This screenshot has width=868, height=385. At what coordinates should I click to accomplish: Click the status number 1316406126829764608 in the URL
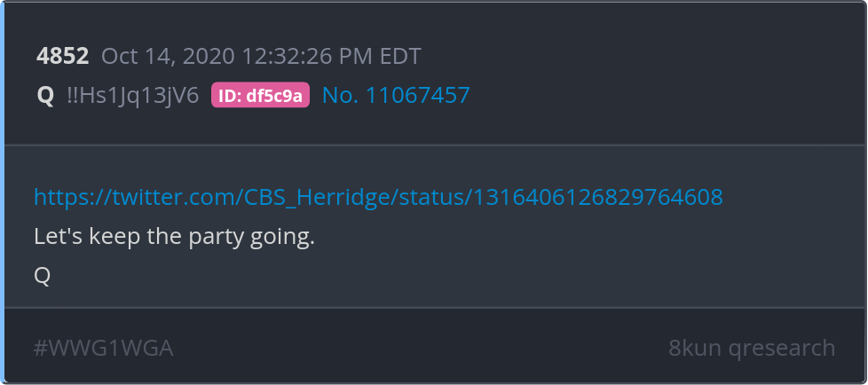pos(598,197)
